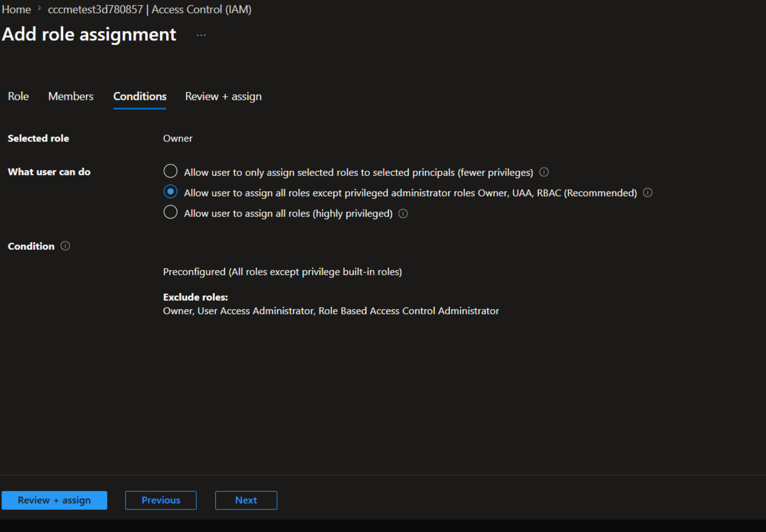Open the ellipsis more options menu

pyautogui.click(x=201, y=35)
